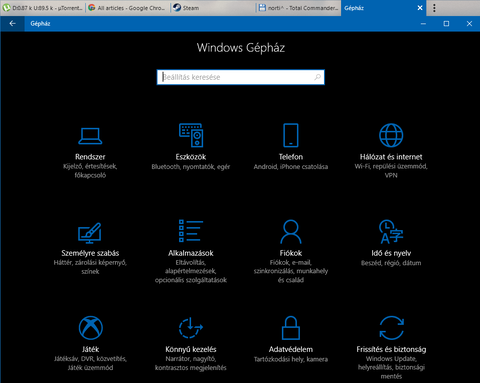Screen dimensions: 480x383
Task: Switch to the µTorrent tab
Action: 43,8
